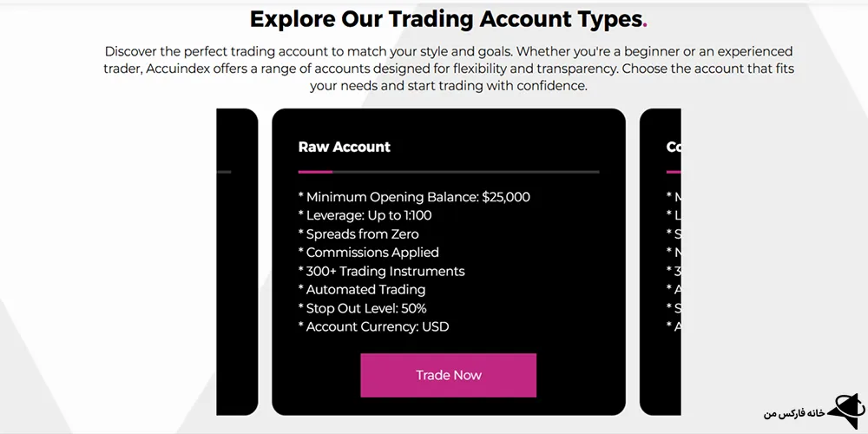The height and width of the screenshot is (434, 868).
Task: Show the next account card on the right
Action: point(661,260)
